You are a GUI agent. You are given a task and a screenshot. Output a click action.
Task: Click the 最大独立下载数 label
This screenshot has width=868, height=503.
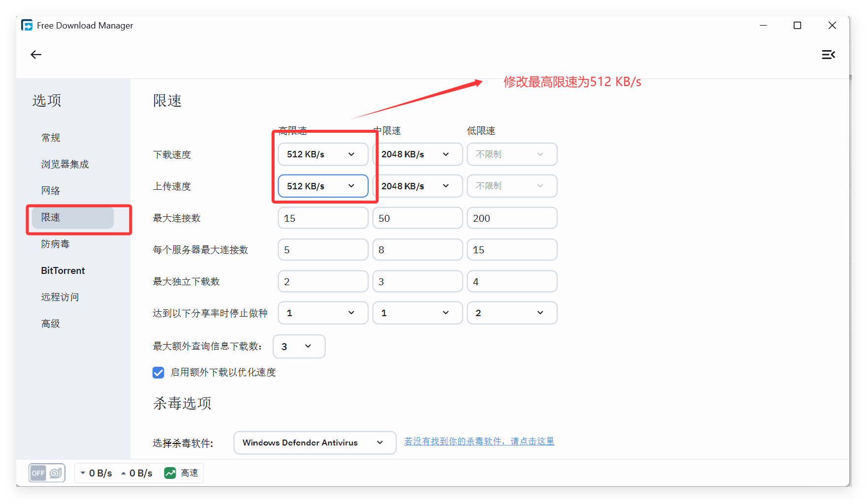[186, 282]
